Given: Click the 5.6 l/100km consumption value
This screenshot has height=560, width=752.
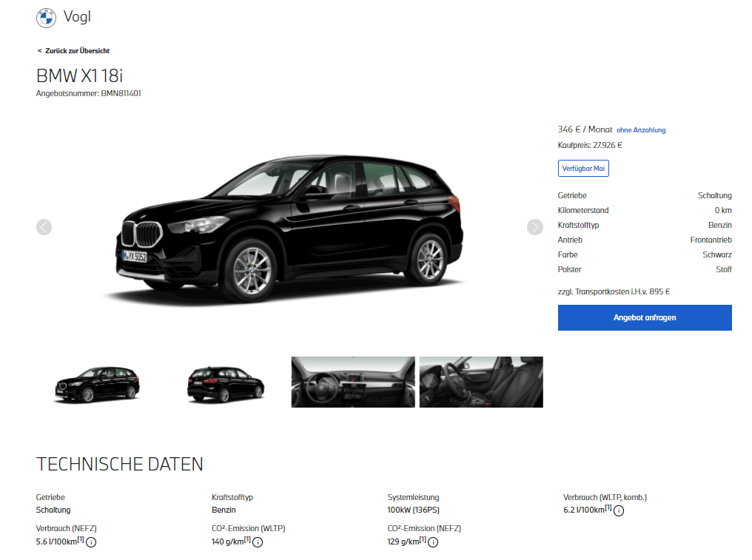Looking at the screenshot, I should pyautogui.click(x=56, y=542).
